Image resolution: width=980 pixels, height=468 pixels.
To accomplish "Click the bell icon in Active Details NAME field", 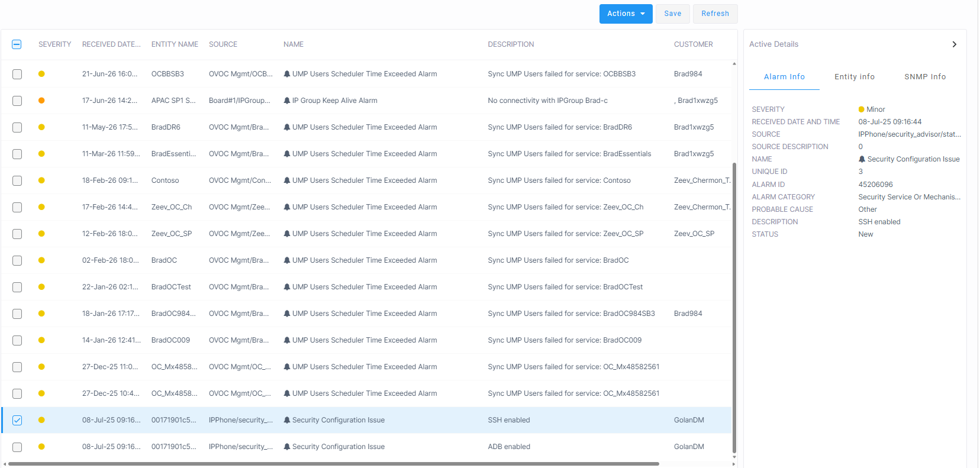I will coord(862,159).
